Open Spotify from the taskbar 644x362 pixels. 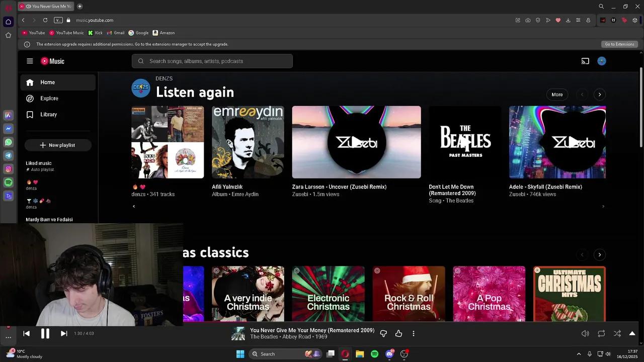[374, 354]
